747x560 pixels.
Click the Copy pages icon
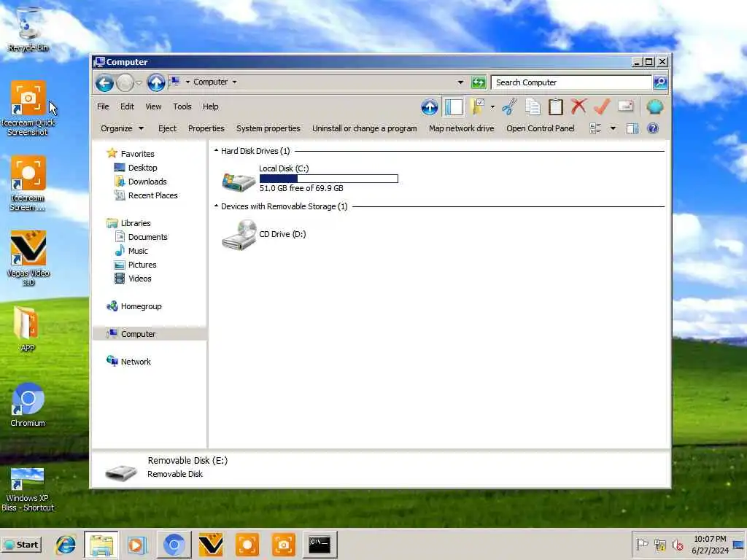(x=533, y=106)
